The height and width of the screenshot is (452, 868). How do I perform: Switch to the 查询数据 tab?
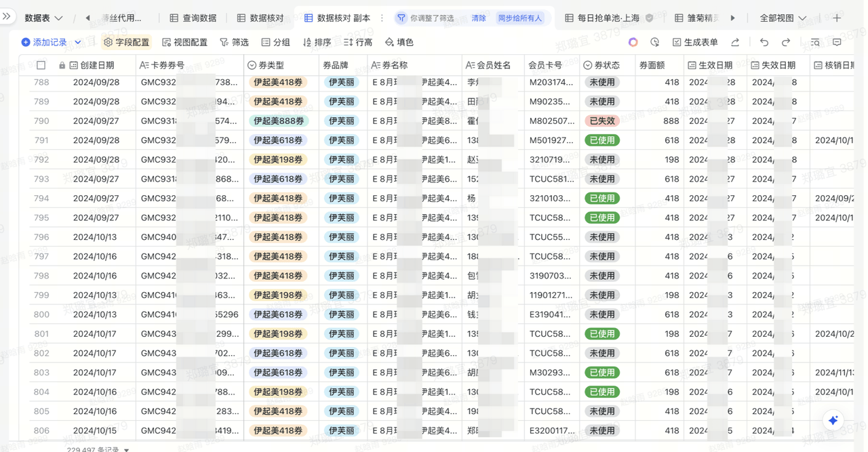tap(193, 18)
